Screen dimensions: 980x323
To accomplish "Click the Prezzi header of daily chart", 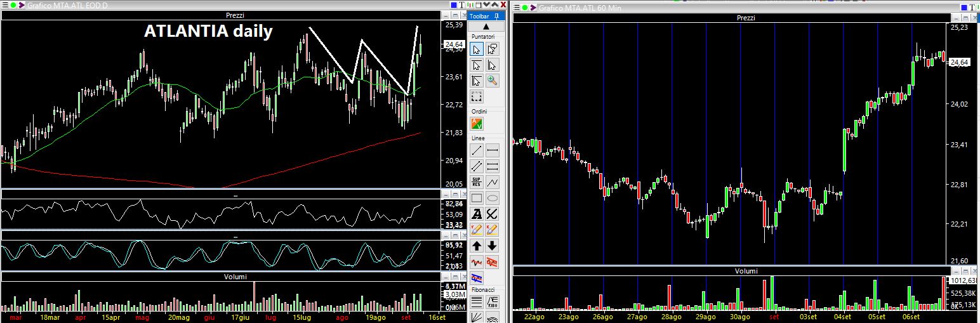I will (x=234, y=15).
